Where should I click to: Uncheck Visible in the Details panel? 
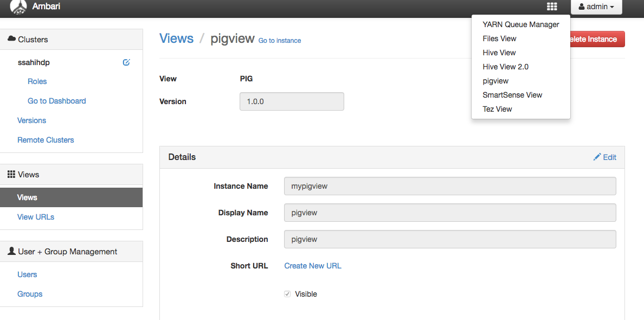pos(287,293)
